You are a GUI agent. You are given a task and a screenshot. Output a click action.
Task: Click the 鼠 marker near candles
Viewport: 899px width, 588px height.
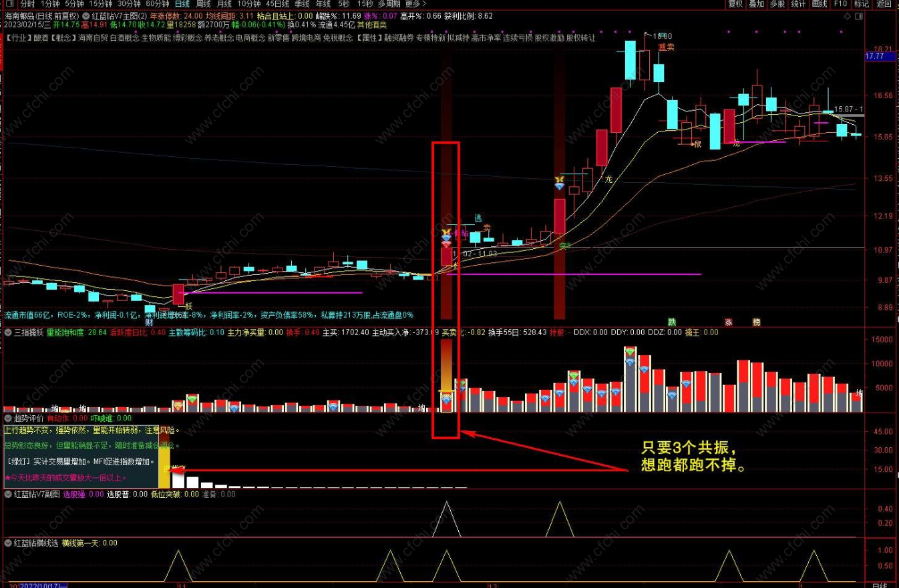[697, 143]
